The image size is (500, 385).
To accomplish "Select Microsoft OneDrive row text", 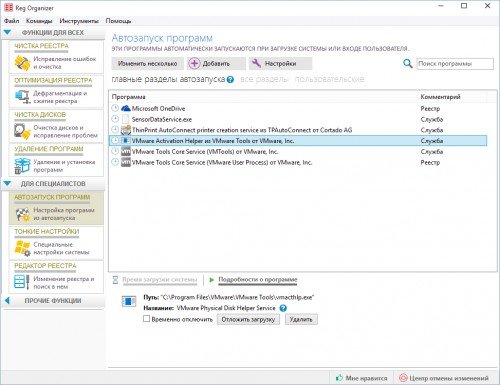I will coord(158,108).
